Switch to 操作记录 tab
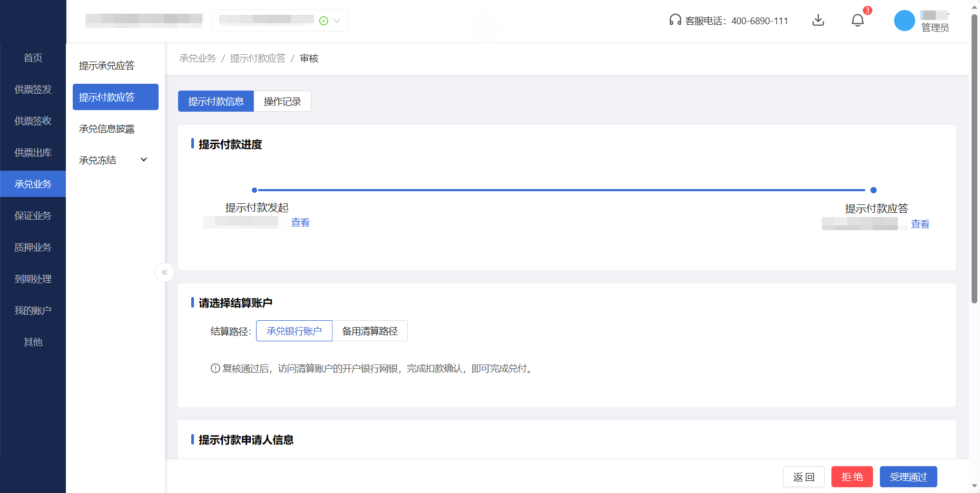The width and height of the screenshot is (980, 493). point(282,101)
